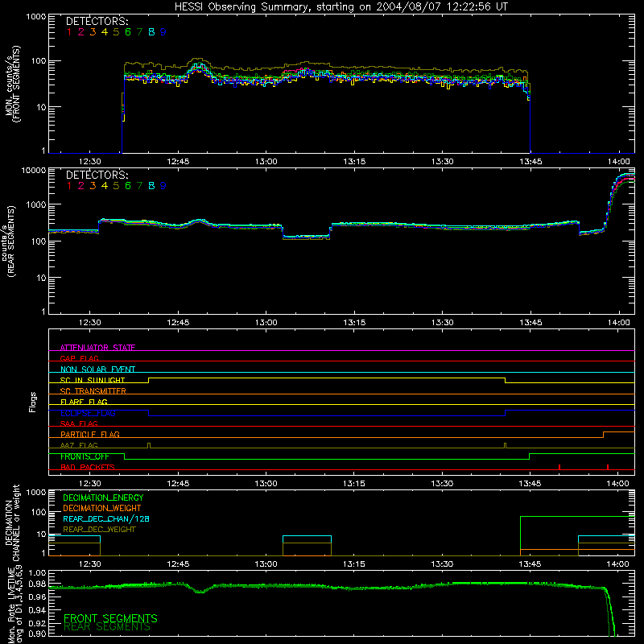Select yellow detector 4 in rear segments legend
The height and width of the screenshot is (644, 644).
(105, 186)
